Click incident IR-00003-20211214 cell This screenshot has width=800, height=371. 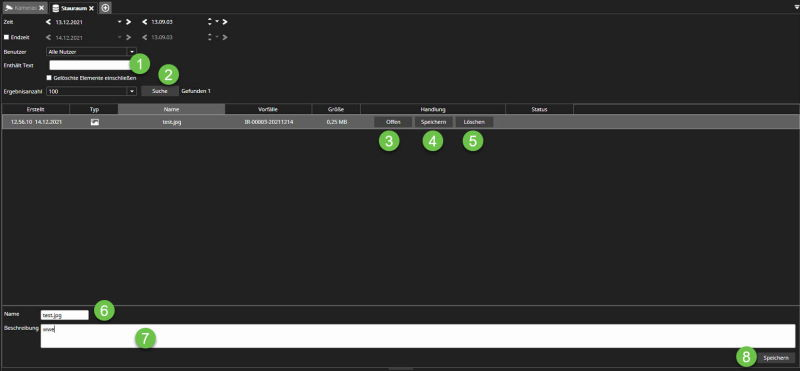point(268,122)
